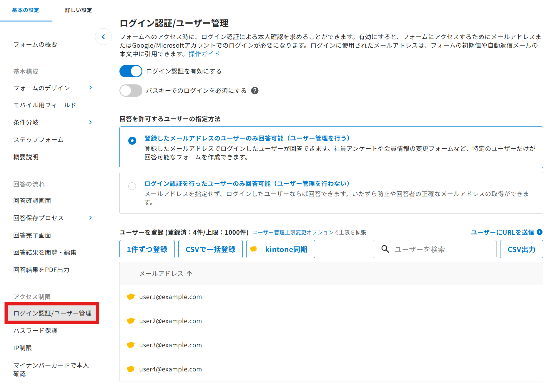
Task: Disable the ログイン認証を有効にする toggle
Action: point(131,71)
